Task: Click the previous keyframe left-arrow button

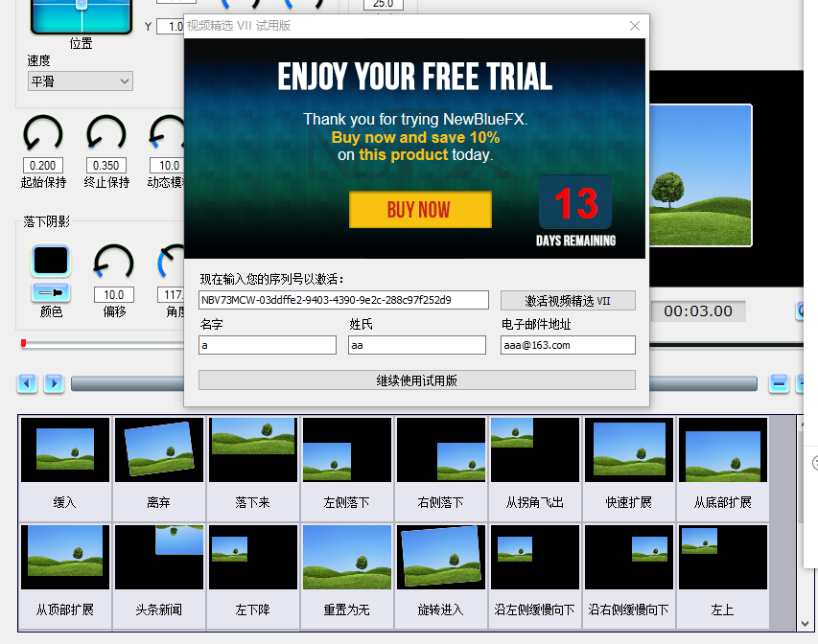Action: click(27, 384)
